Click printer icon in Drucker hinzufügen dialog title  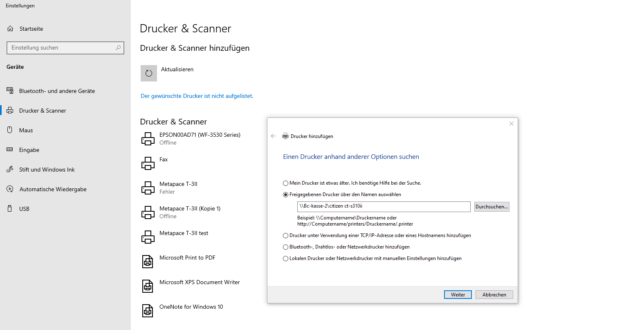[x=285, y=136]
